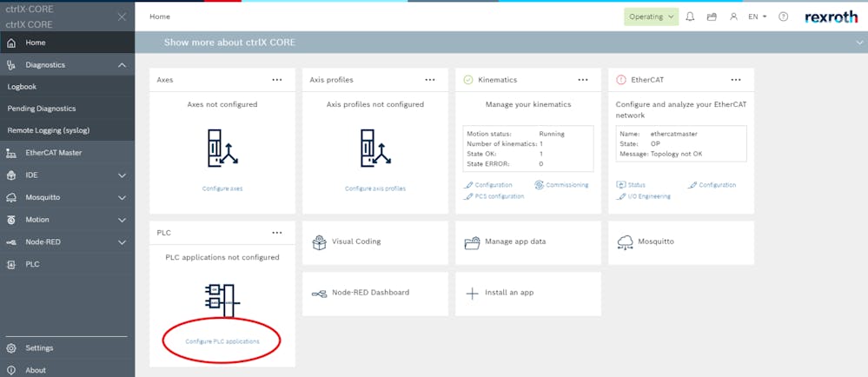Click the Diagnostics stethoscope icon
This screenshot has width=868, height=377.
(11, 65)
